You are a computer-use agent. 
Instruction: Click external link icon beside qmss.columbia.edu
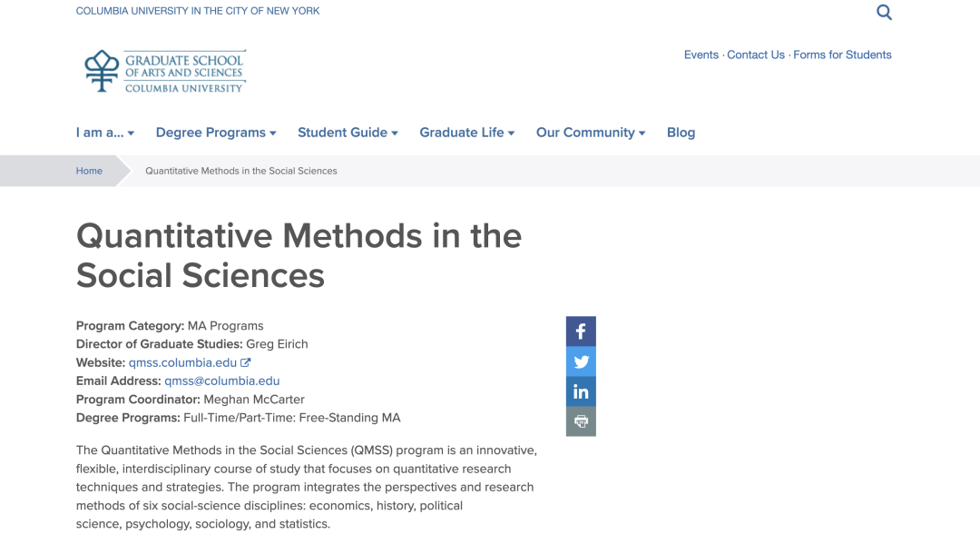pos(246,362)
